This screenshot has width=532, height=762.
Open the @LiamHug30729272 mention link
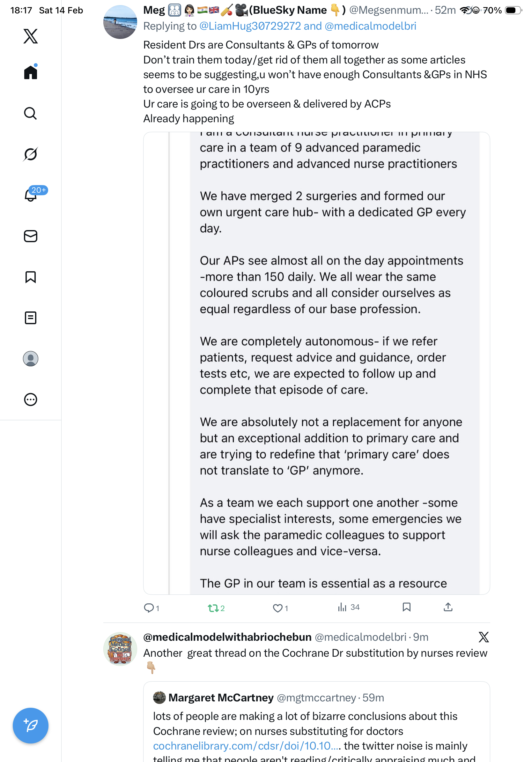[x=250, y=26]
